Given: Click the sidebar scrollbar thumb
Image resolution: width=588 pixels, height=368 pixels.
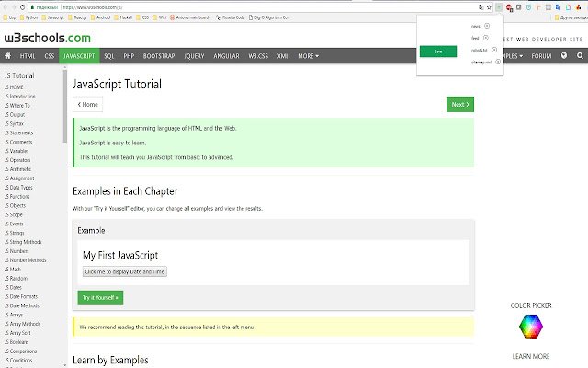Looking at the screenshot, I should (x=65, y=107).
